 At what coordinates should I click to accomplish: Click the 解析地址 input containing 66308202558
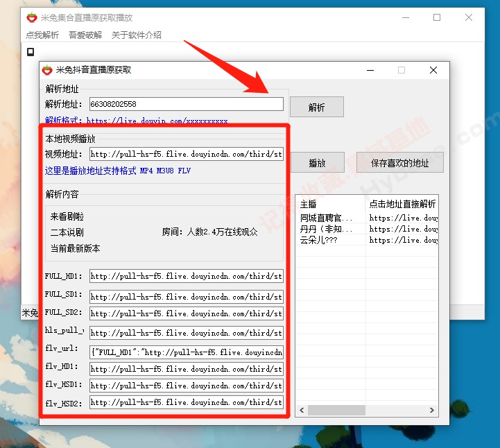point(187,104)
